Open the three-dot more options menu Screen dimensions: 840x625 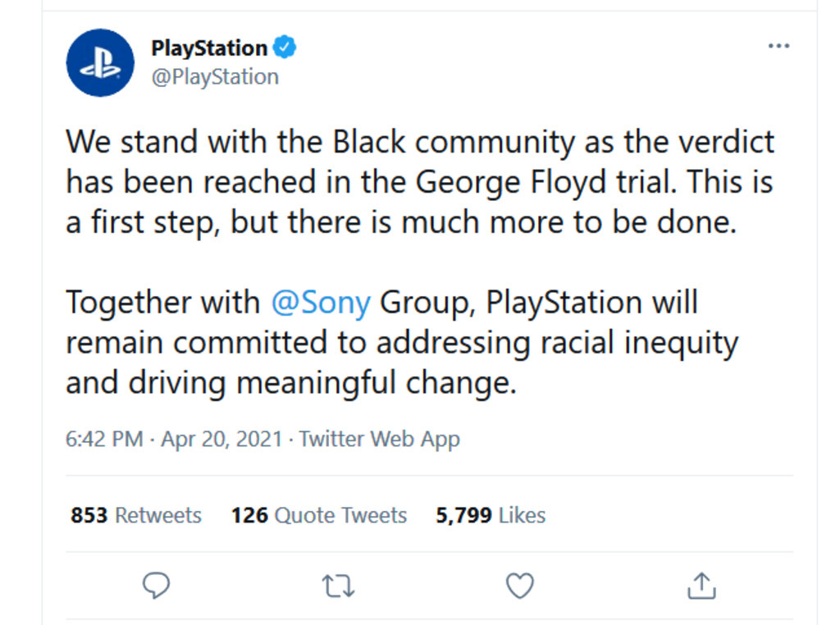[778, 46]
